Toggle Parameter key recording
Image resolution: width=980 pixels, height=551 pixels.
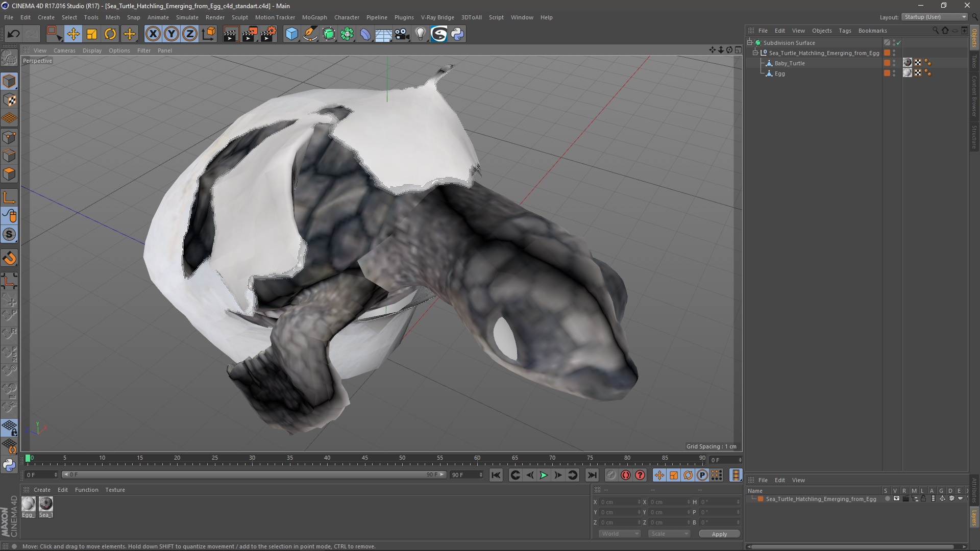(702, 475)
